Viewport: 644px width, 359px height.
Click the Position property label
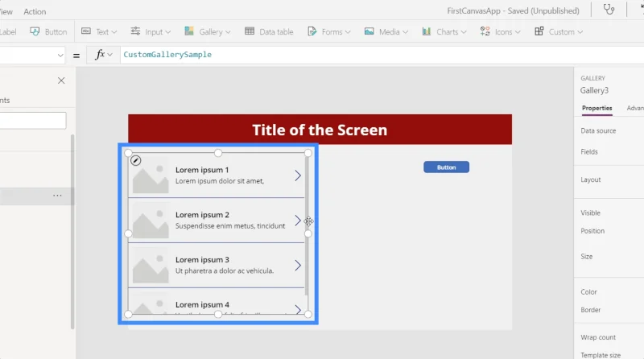(x=592, y=231)
